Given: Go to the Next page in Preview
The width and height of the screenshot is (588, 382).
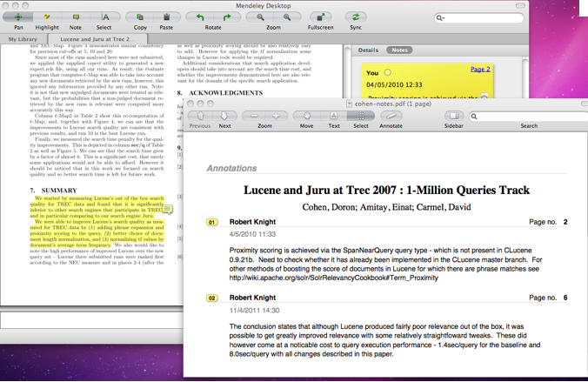Looking at the screenshot, I should tap(224, 116).
